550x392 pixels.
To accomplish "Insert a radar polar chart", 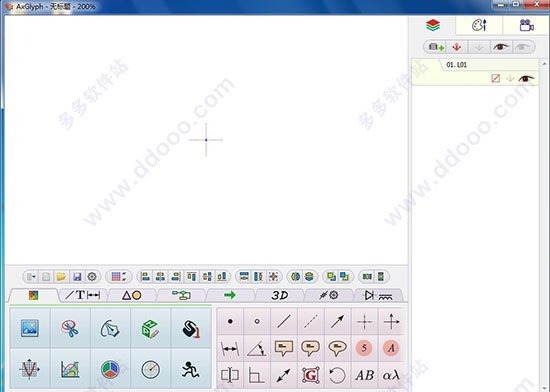I will tap(150, 369).
